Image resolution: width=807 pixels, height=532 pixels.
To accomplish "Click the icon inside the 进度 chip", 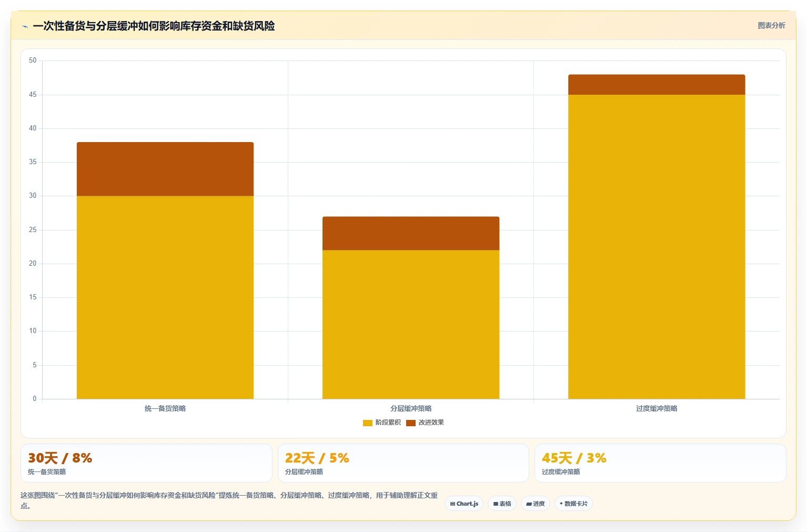I will tap(529, 504).
